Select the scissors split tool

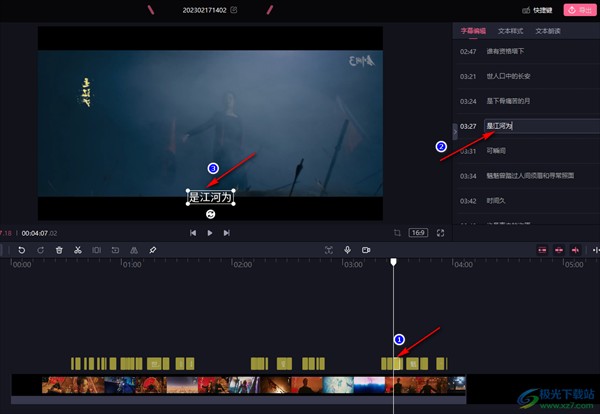pyautogui.click(x=77, y=249)
